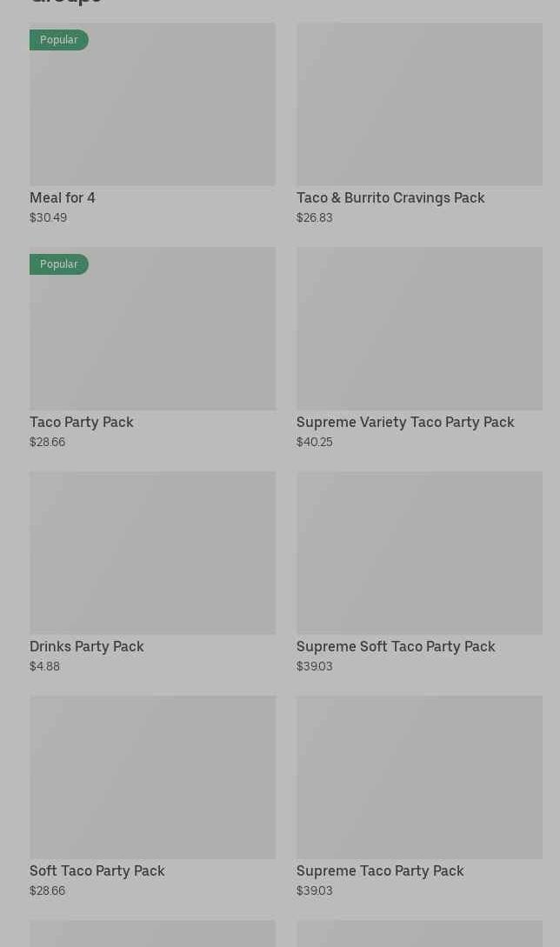The image size is (560, 947).
Task: Select the image above Soft Taco Party Pack $28.66
Action: click(x=152, y=777)
